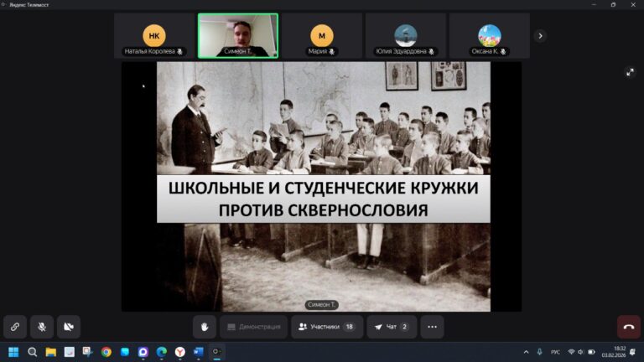The width and height of the screenshot is (644, 362).
Task: Select the Юлия Эдуардовна participant tile
Action: 405,36
